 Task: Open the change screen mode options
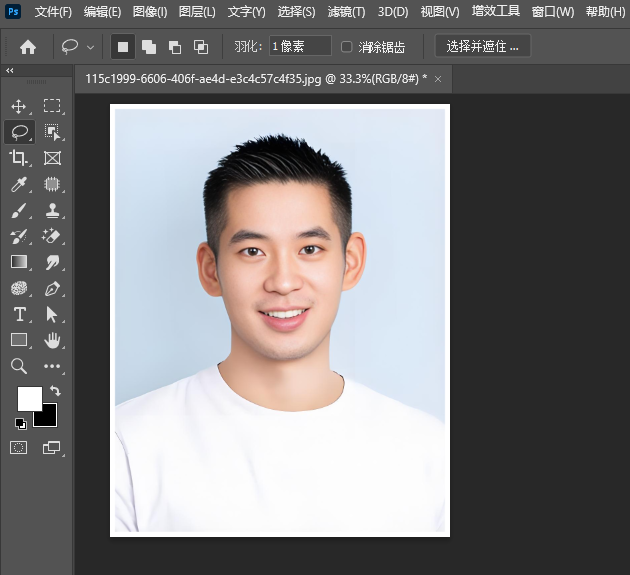(52, 447)
